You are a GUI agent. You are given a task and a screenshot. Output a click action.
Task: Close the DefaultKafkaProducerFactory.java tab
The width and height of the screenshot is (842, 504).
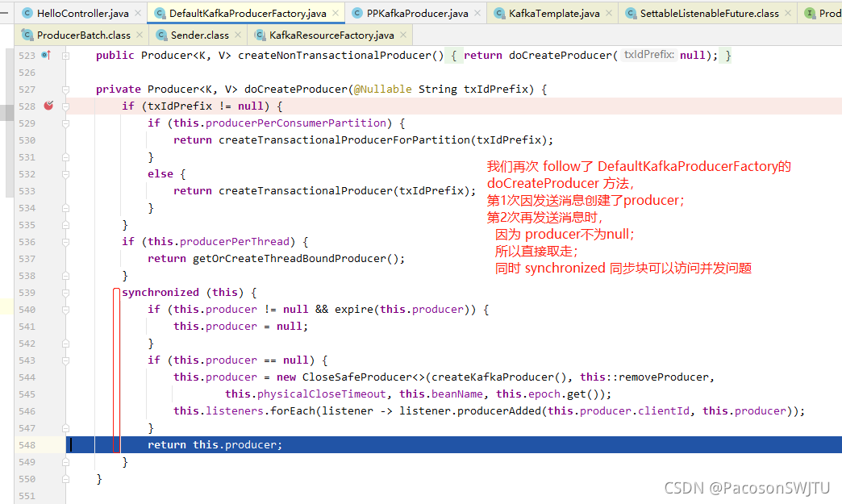(x=336, y=14)
